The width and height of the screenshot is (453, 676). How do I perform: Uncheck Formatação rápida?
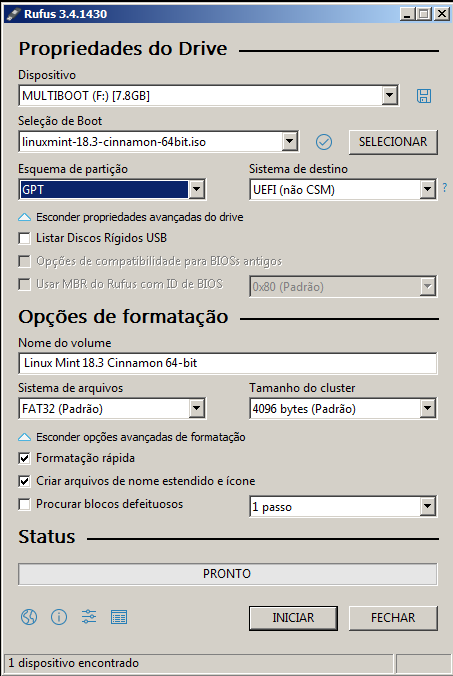point(25,458)
